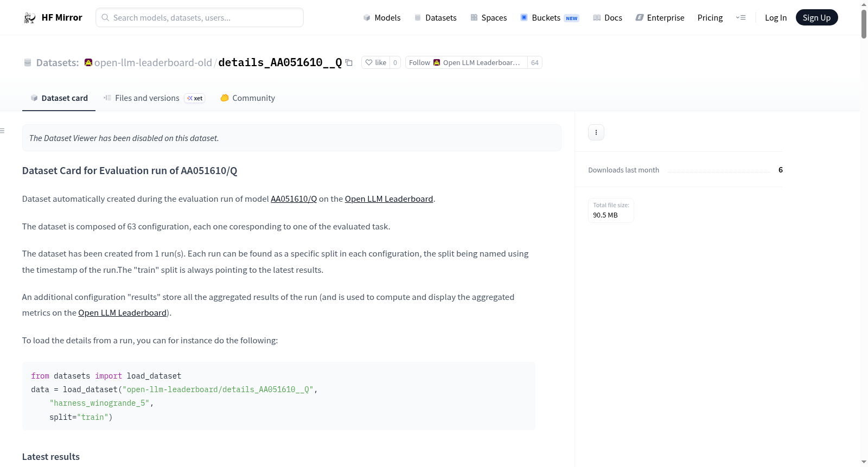
Task: Click the Downloads last month label
Action: pyautogui.click(x=624, y=170)
